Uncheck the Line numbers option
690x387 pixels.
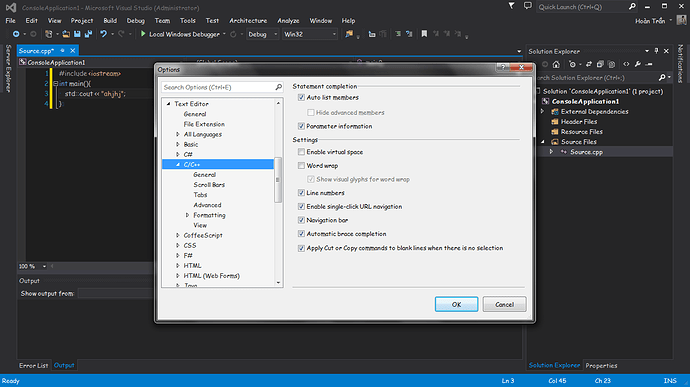click(301, 193)
